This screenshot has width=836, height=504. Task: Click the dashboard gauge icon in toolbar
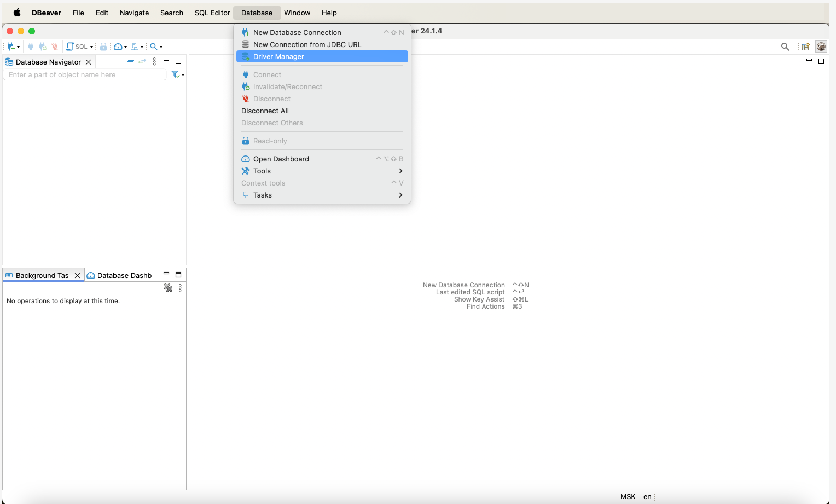pos(118,47)
